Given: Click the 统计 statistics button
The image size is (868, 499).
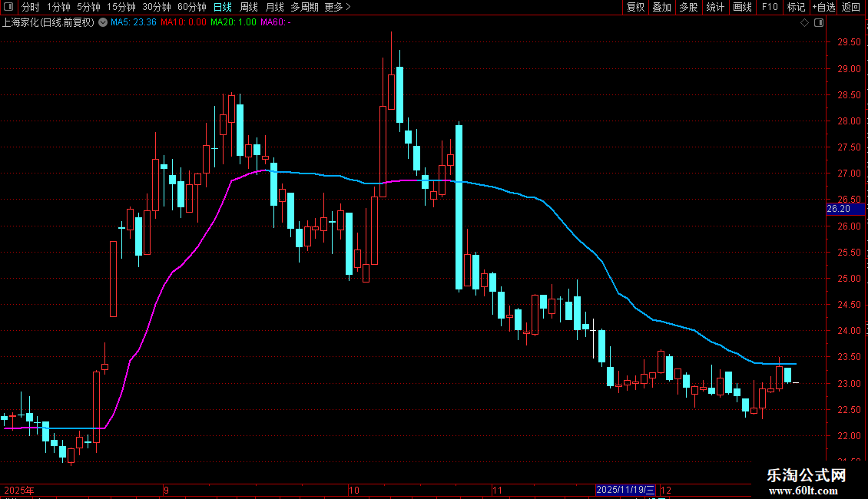Looking at the screenshot, I should click(714, 7).
